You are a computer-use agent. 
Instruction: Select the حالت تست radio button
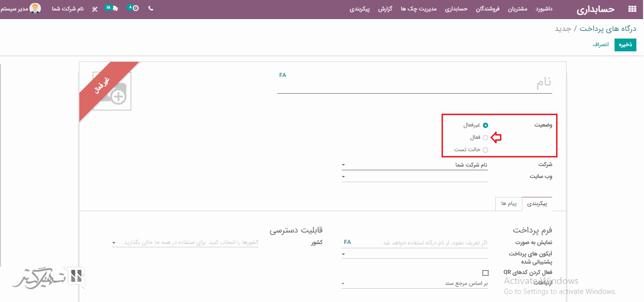pos(485,150)
